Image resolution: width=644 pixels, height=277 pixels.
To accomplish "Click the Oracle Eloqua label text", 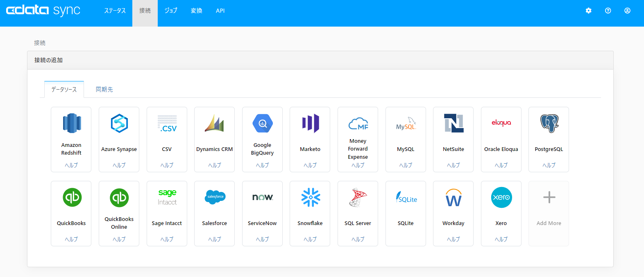I will tap(501, 149).
